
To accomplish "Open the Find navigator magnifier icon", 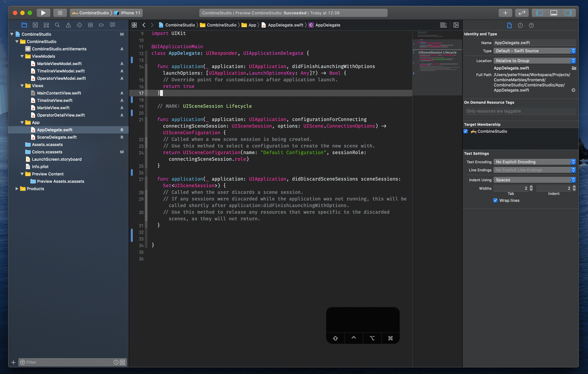I will tap(57, 25).
